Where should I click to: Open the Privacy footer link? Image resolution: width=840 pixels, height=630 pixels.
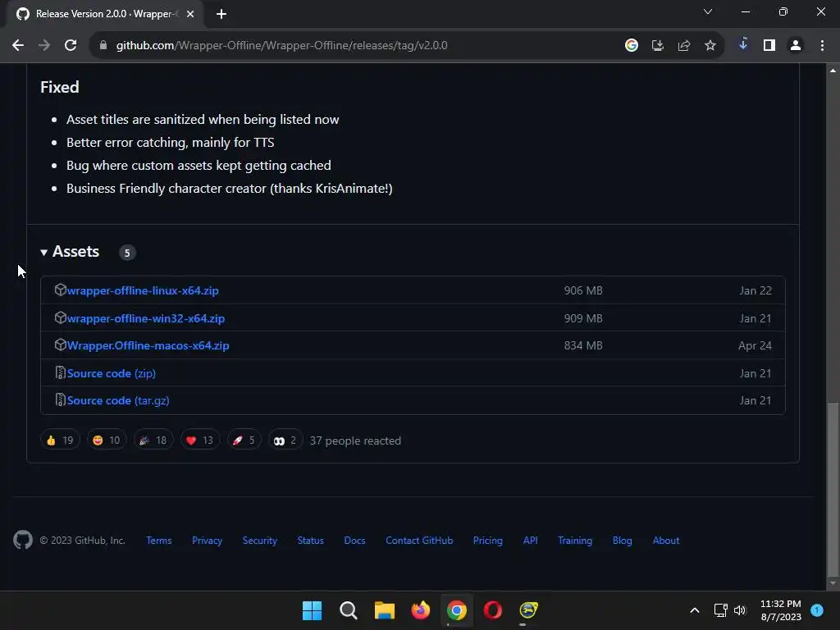[208, 541]
